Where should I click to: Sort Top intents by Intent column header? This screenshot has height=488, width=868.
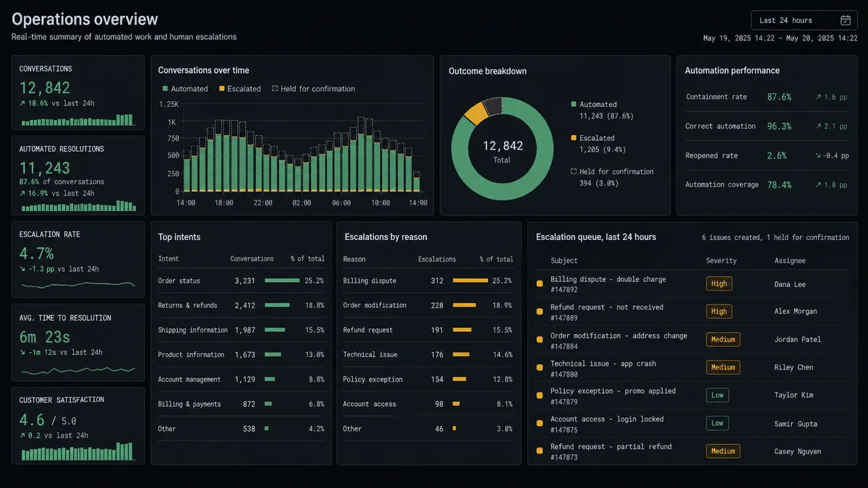pyautogui.click(x=169, y=259)
